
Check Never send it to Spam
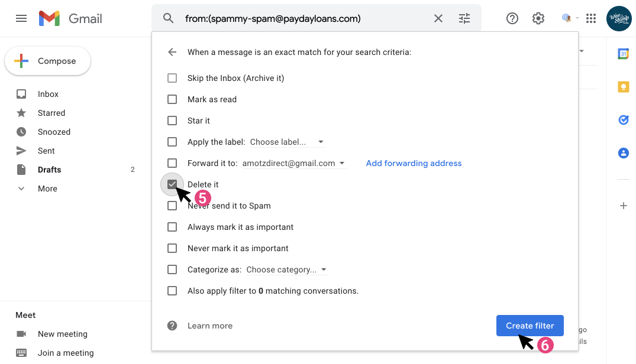click(x=172, y=206)
